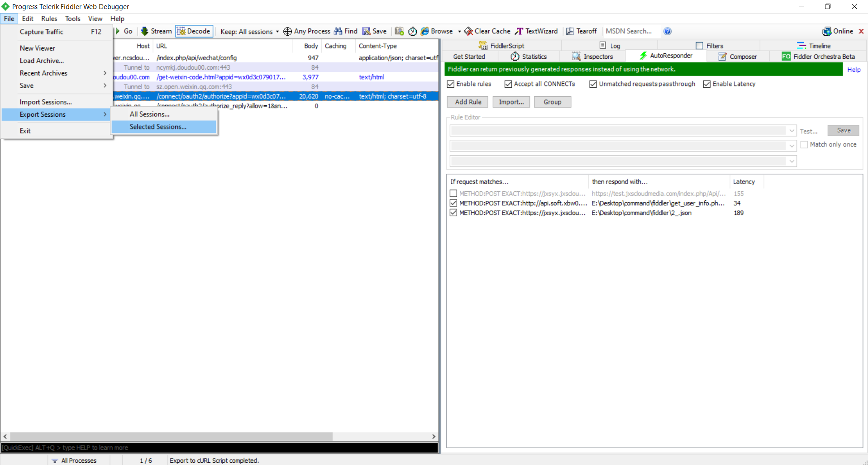The width and height of the screenshot is (868, 465).
Task: Click the Clear Cache toolbar icon
Action: (468, 31)
